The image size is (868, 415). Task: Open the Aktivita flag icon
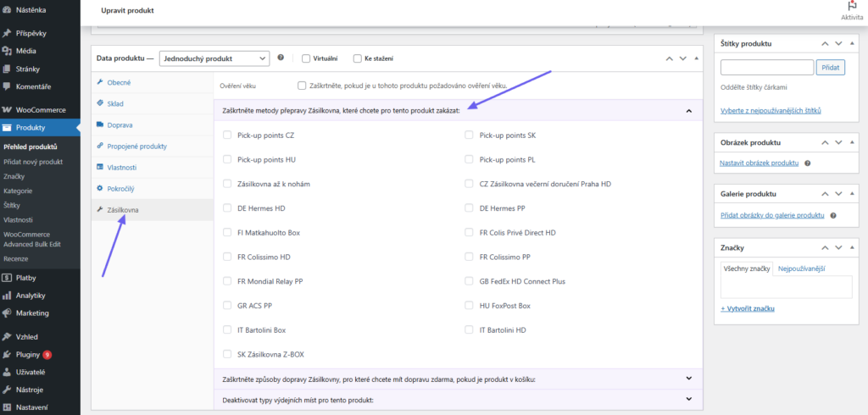click(x=852, y=6)
